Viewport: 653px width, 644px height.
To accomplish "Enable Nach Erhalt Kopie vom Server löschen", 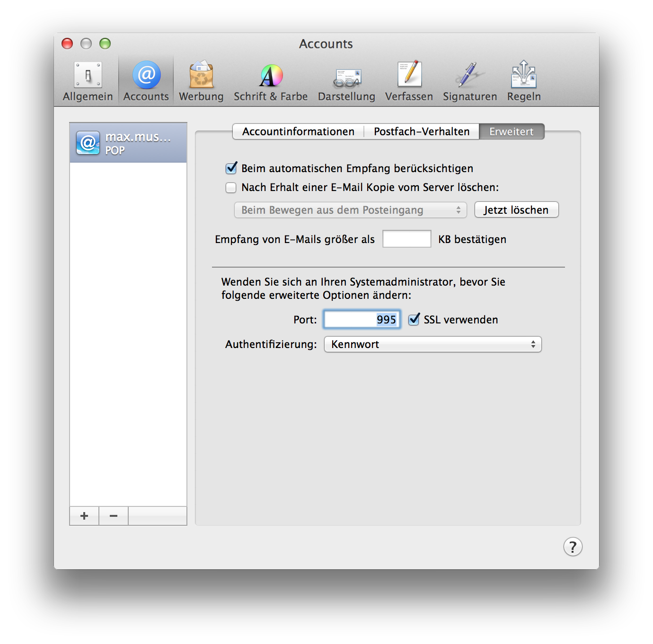I will point(231,188).
